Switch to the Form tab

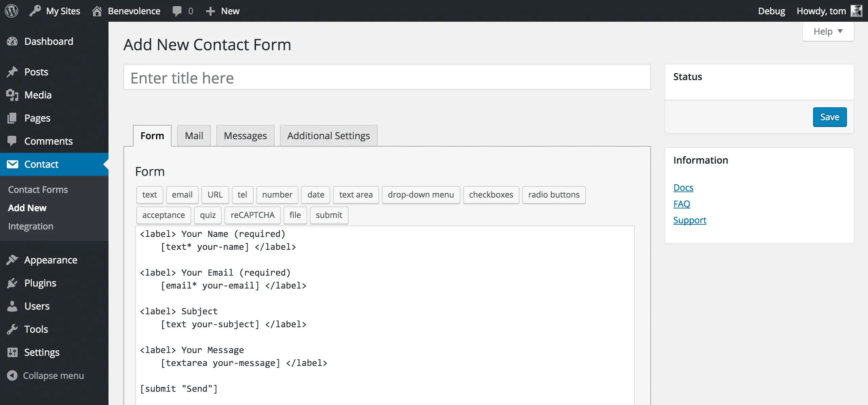coord(152,136)
